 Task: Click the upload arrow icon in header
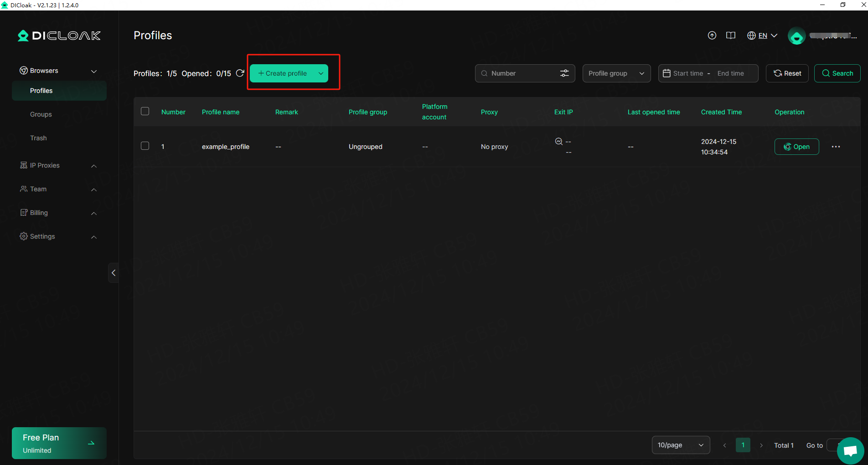(x=712, y=36)
